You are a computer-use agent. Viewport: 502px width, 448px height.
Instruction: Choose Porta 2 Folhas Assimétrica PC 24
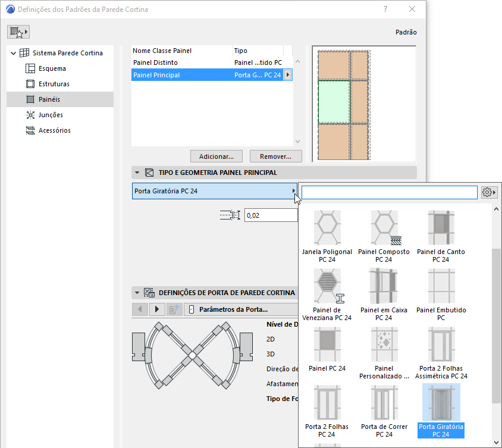(441, 353)
